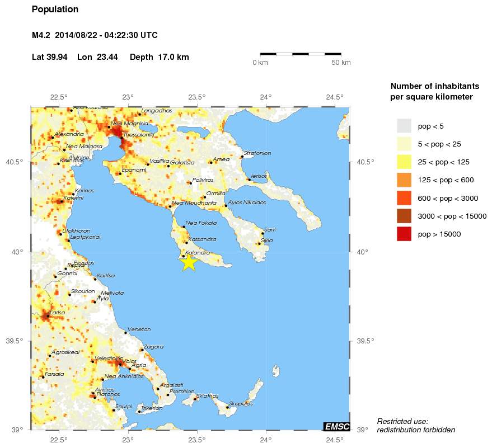Click the Kalandra town label
This screenshot has height=448, width=492.
[x=198, y=252]
